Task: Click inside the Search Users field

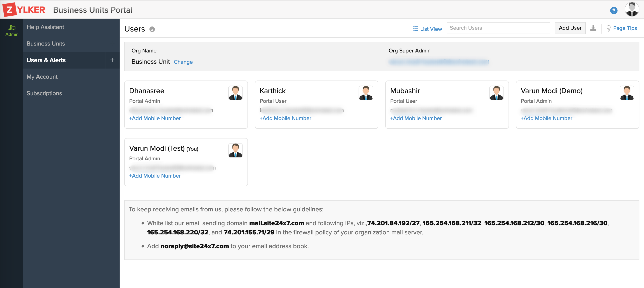Action: coord(498,28)
